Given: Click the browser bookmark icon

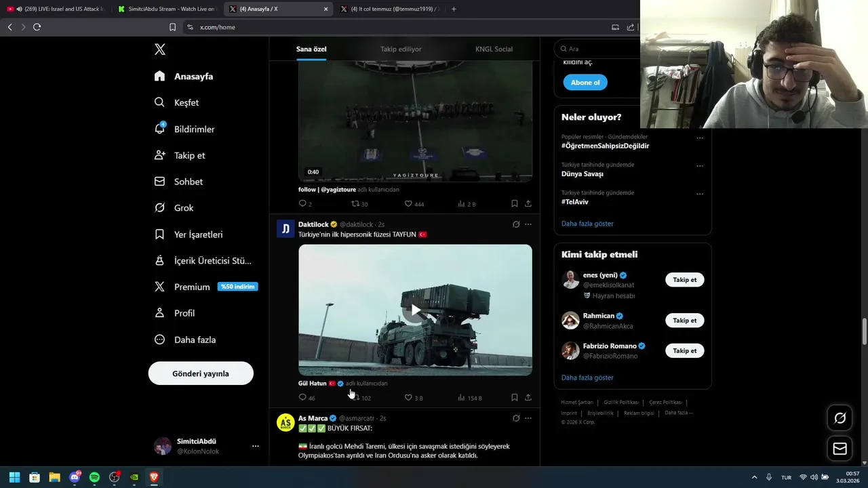Looking at the screenshot, I should pyautogui.click(x=172, y=27).
